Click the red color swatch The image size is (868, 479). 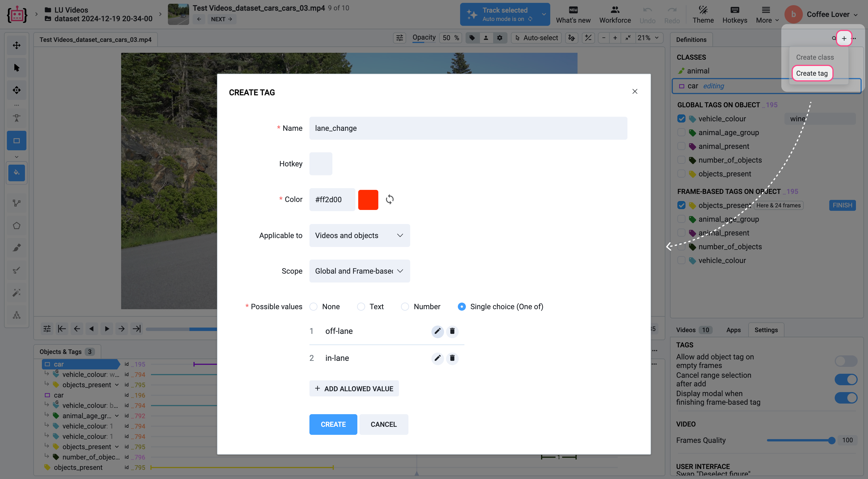[368, 199]
